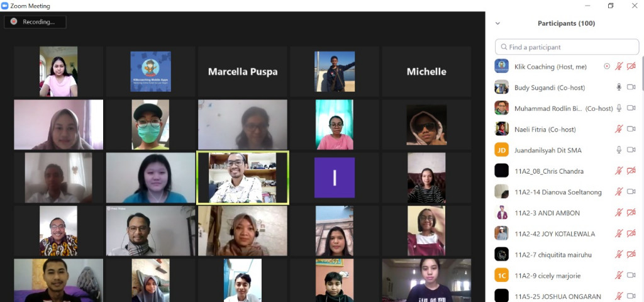Collapse the Participants panel chevron
The image size is (644, 302).
pyautogui.click(x=498, y=23)
